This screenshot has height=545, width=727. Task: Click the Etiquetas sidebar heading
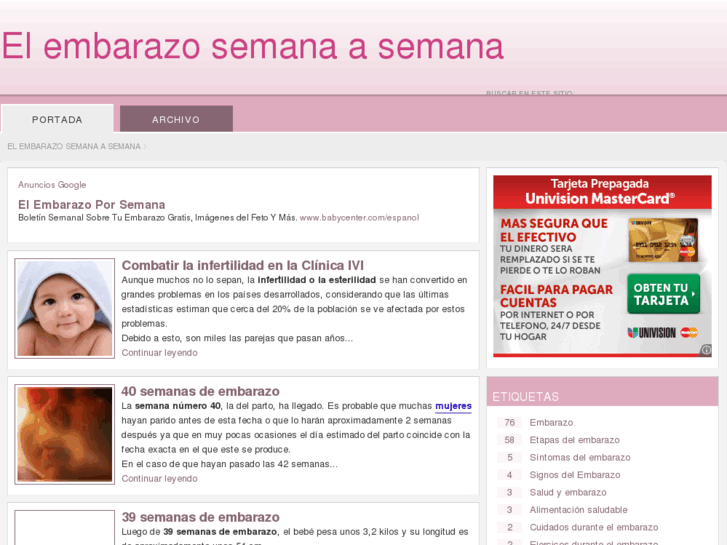(525, 397)
